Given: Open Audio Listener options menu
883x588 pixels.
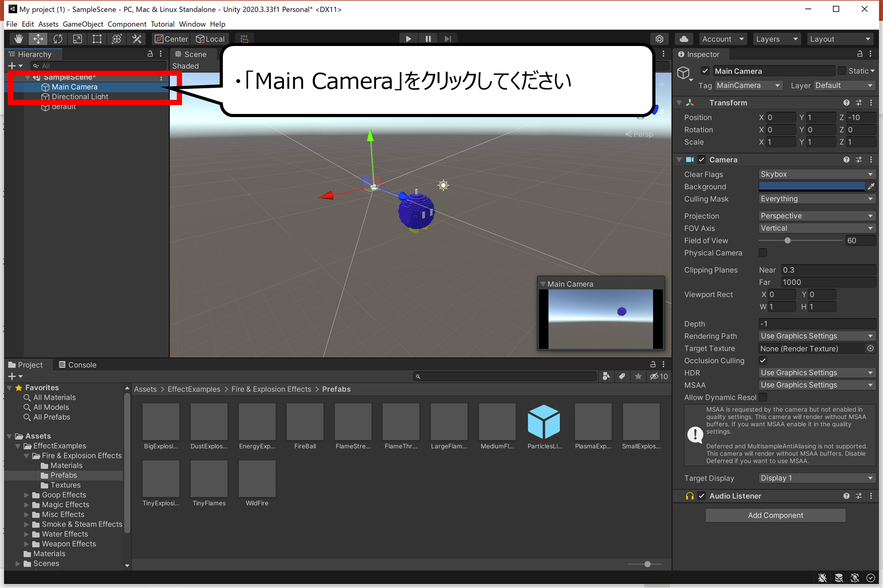Looking at the screenshot, I should pyautogui.click(x=871, y=495).
